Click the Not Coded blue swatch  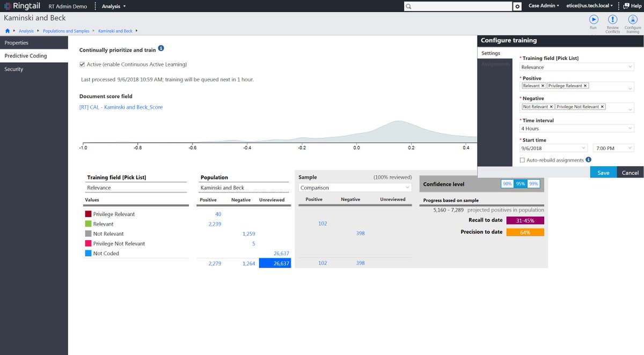tap(88, 253)
